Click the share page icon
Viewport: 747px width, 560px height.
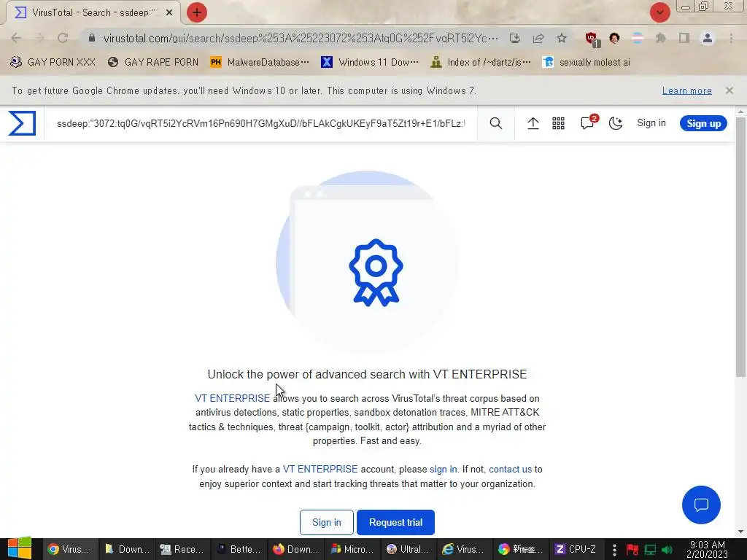click(538, 38)
